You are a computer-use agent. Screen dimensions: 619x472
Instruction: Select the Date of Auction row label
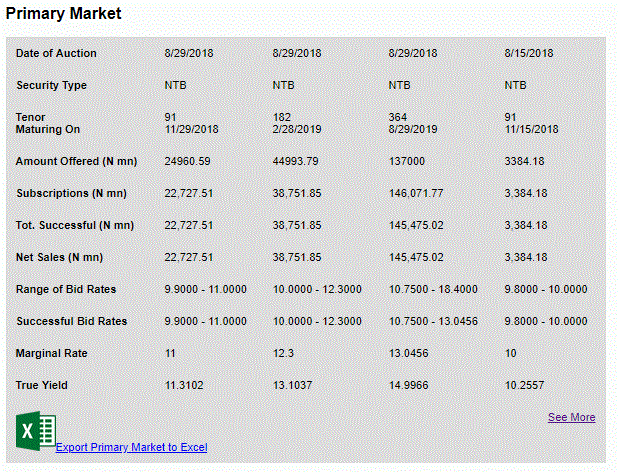pyautogui.click(x=56, y=53)
